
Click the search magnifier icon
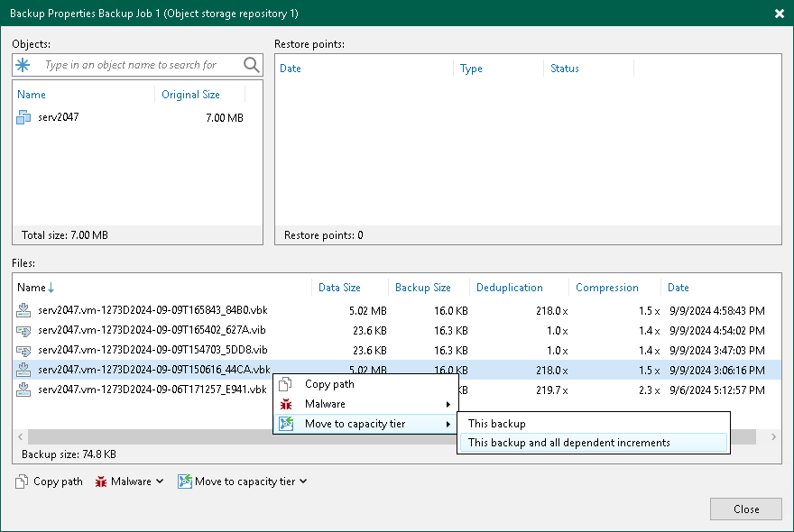[x=252, y=65]
